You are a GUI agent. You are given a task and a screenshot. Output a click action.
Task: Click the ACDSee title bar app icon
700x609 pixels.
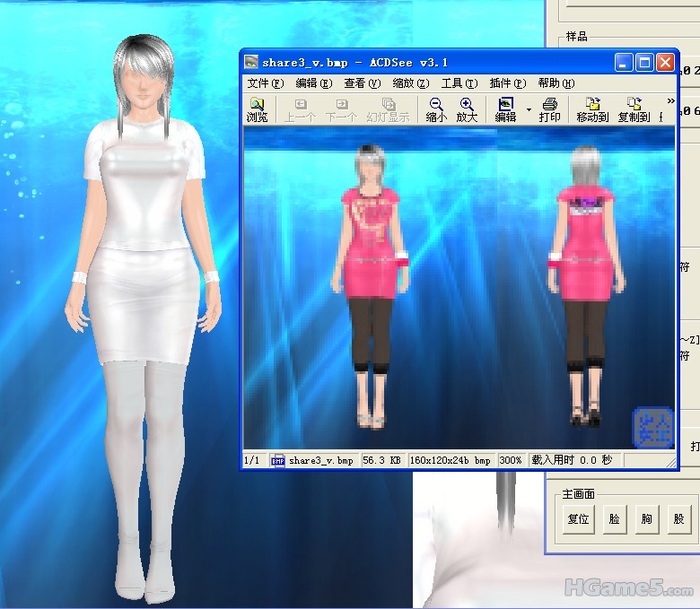pos(252,63)
